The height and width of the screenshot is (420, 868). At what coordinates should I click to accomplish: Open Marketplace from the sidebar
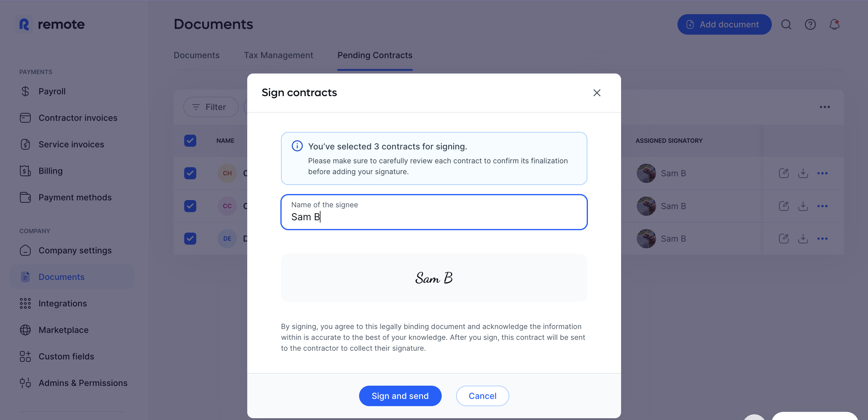63,330
